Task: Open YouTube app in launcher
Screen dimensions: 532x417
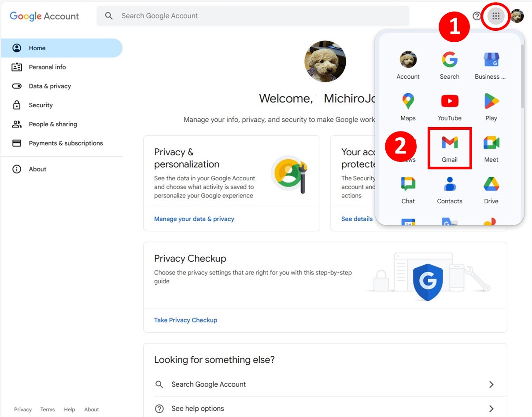Action: pyautogui.click(x=450, y=107)
